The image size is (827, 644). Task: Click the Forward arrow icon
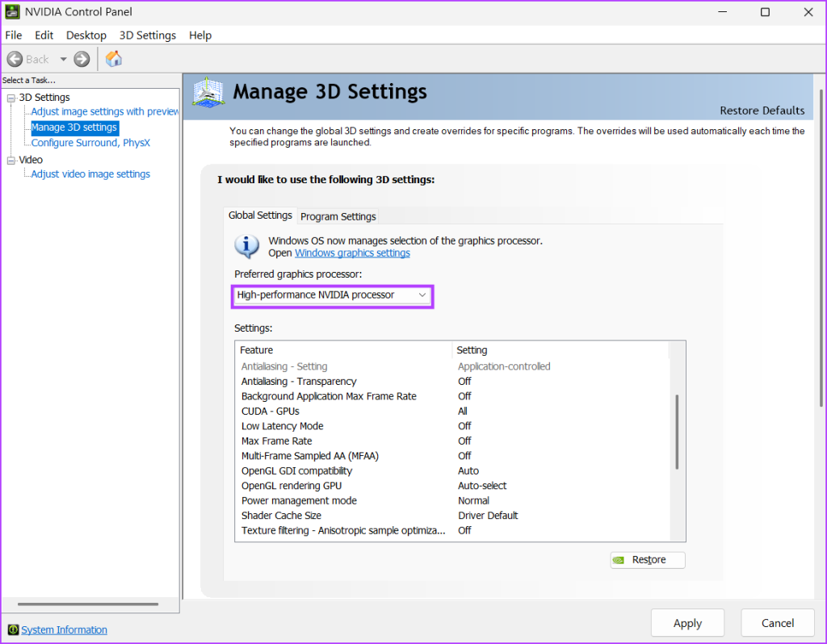tap(82, 59)
